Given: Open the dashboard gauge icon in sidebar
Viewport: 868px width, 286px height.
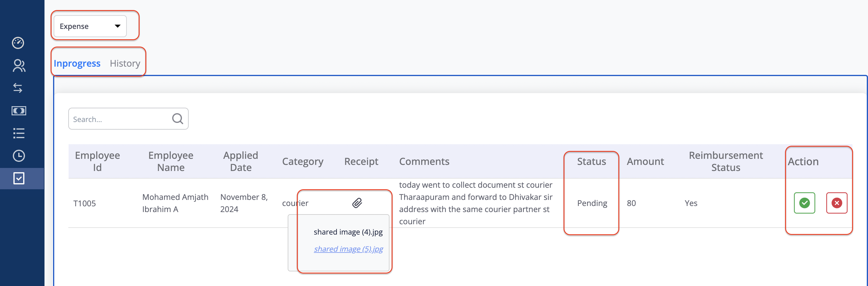Looking at the screenshot, I should pyautogui.click(x=18, y=43).
